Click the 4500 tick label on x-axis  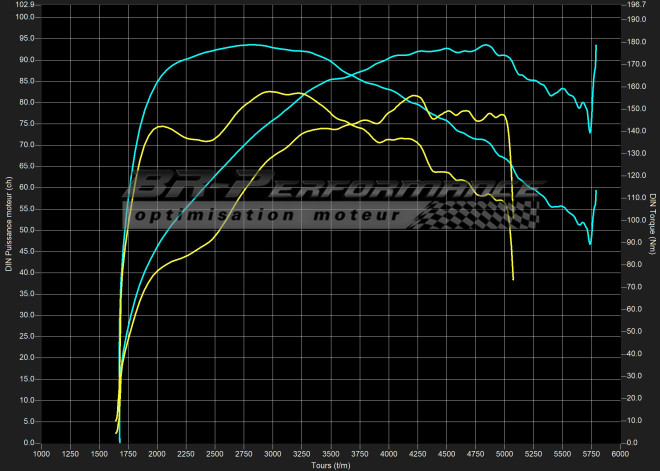click(x=446, y=454)
